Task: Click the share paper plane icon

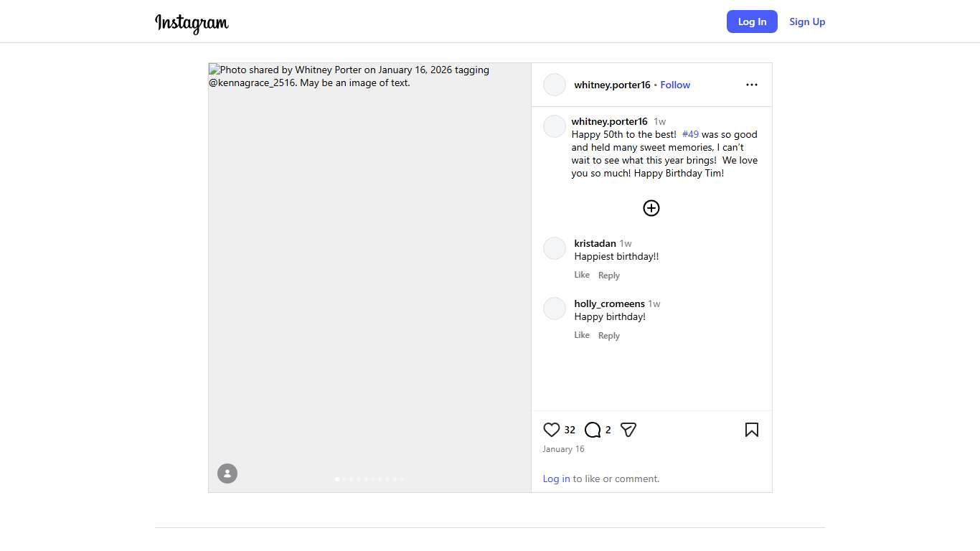Action: (628, 430)
